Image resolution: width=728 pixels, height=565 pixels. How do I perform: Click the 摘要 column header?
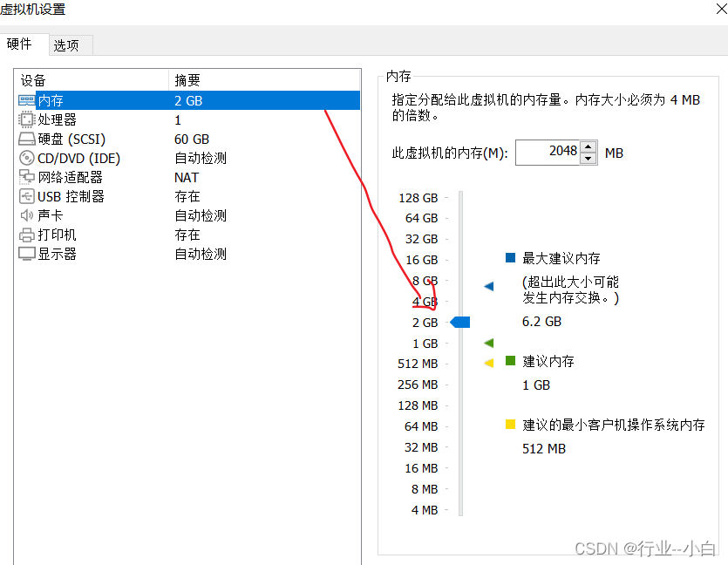tap(264, 80)
